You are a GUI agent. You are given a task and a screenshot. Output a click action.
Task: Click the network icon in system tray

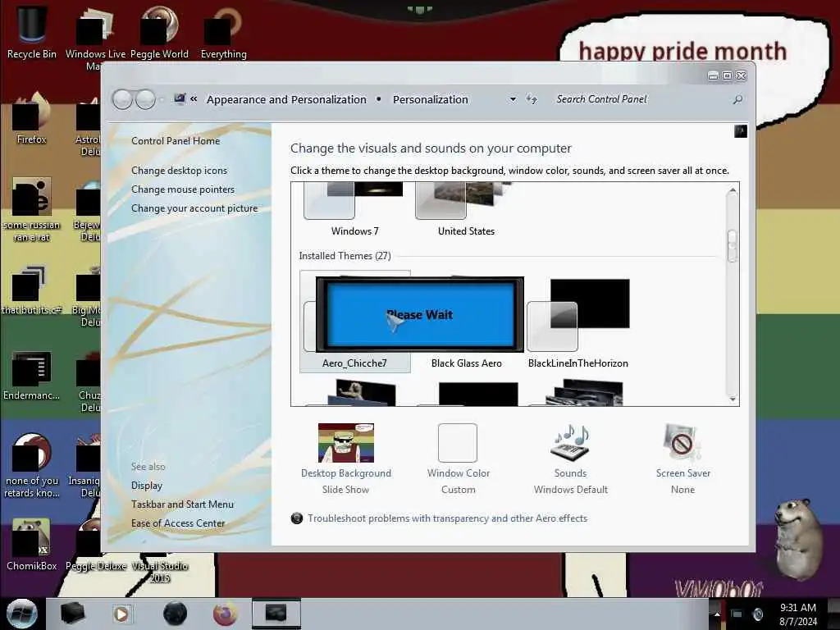tap(737, 614)
